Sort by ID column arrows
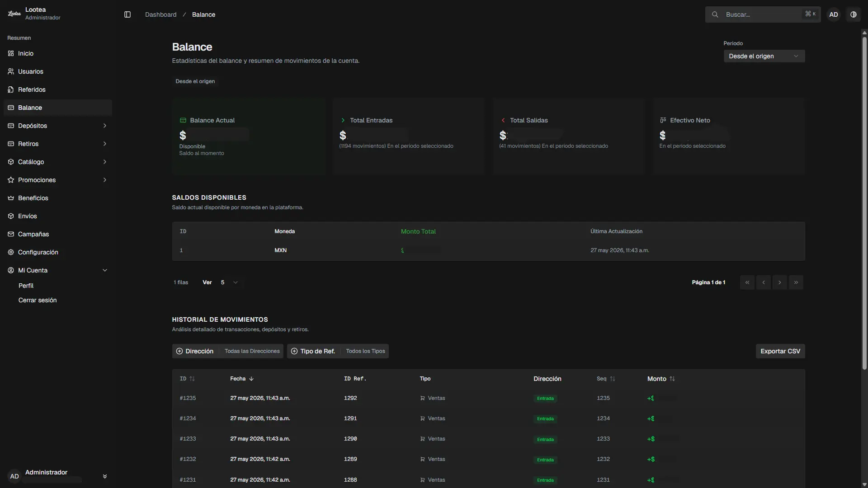Viewport: 868px width, 488px height. pos(192,379)
